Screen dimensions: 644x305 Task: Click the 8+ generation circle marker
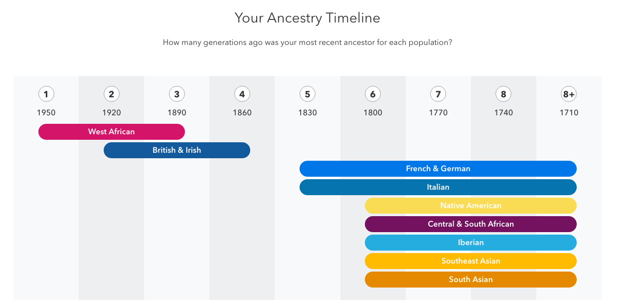click(568, 94)
